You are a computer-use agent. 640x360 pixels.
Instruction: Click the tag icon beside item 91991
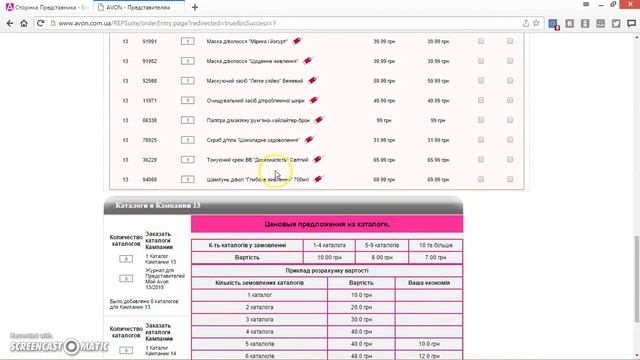click(x=297, y=41)
